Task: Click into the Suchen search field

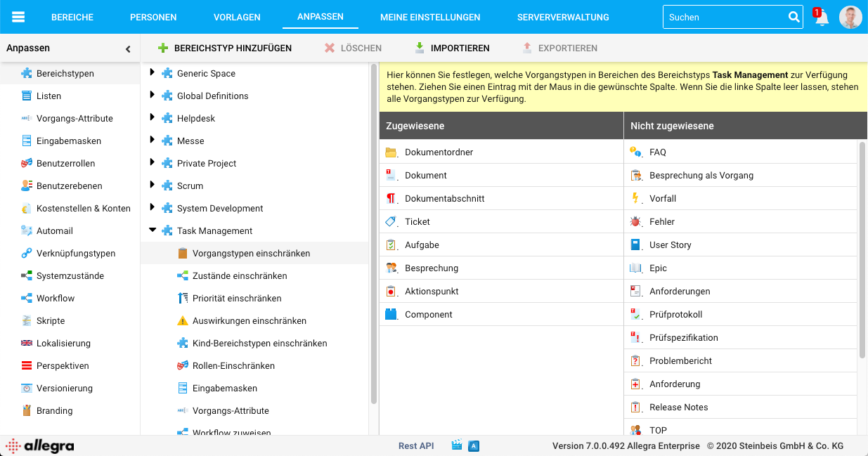Action: (724, 17)
